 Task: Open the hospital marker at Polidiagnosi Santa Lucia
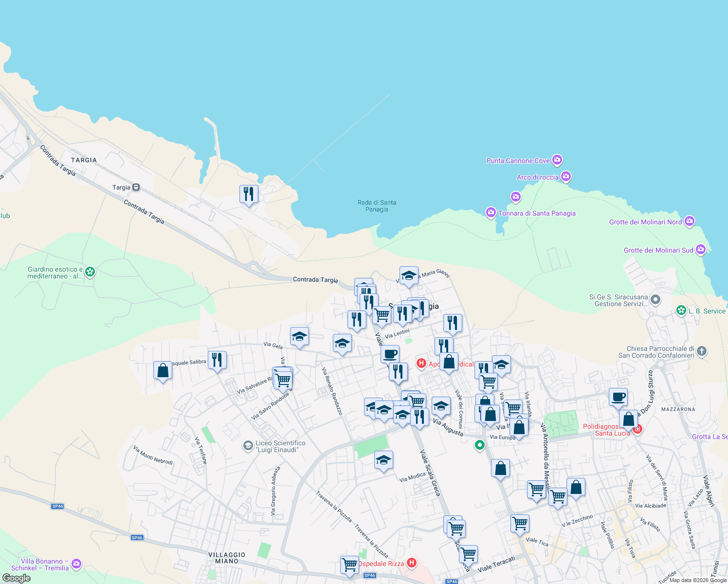[638, 429]
